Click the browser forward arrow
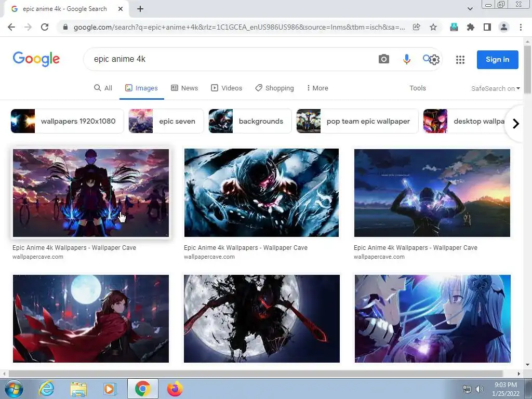532x399 pixels. tap(28, 27)
